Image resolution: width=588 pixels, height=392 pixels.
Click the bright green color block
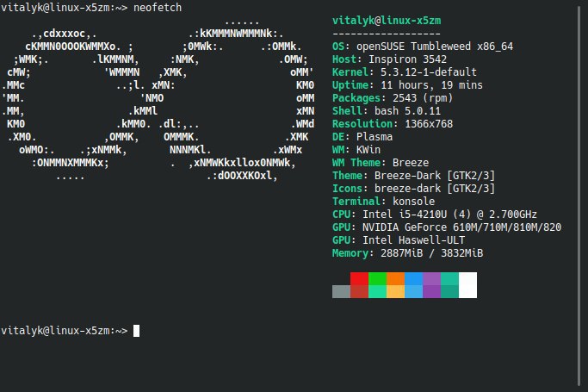(x=377, y=279)
